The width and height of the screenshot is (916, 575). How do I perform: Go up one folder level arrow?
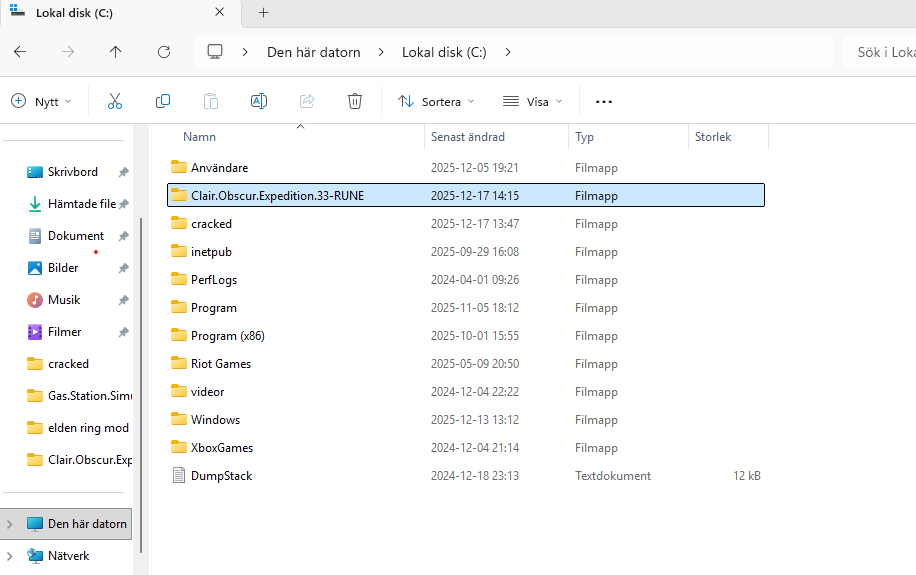[x=116, y=52]
